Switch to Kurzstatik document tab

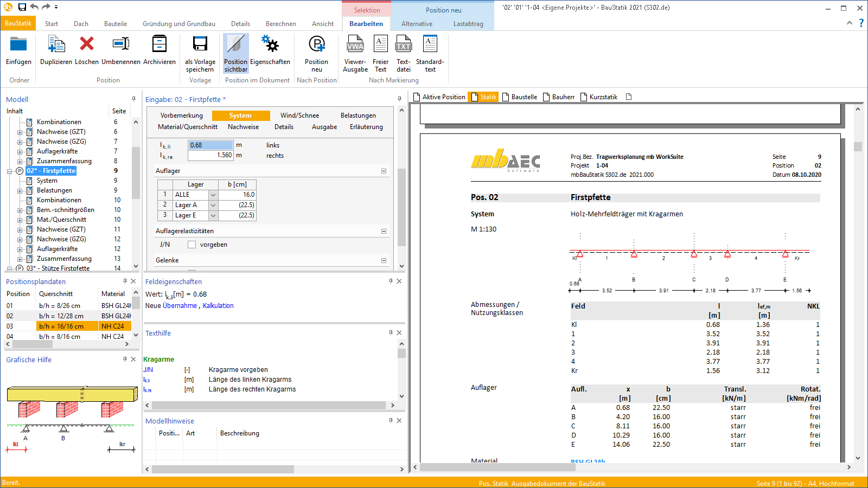pyautogui.click(x=599, y=97)
